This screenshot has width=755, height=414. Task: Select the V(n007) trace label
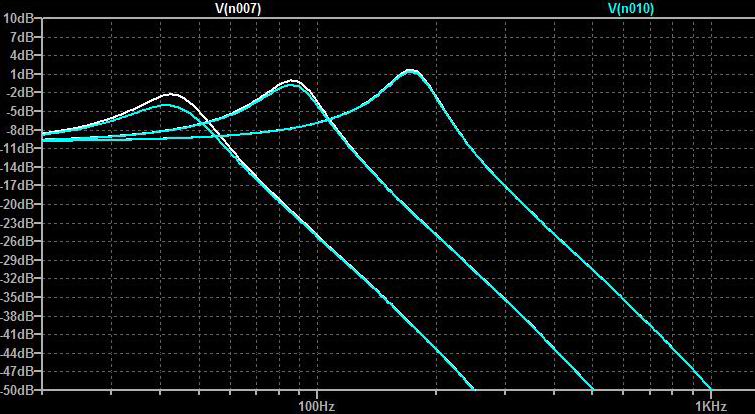[x=238, y=8]
